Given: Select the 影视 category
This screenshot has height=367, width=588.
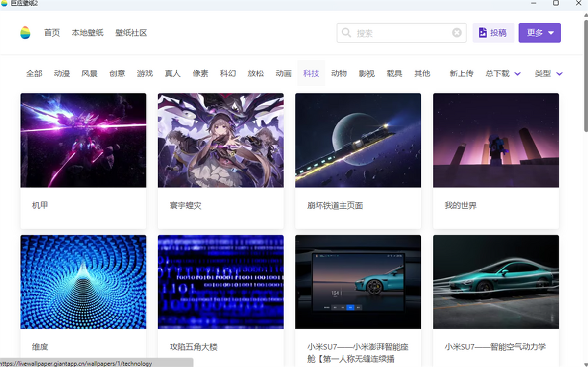Looking at the screenshot, I should [x=367, y=73].
